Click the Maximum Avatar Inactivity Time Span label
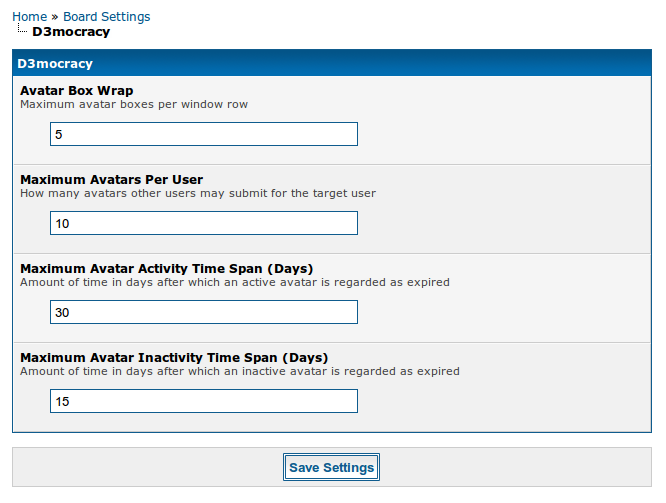 pyautogui.click(x=174, y=358)
